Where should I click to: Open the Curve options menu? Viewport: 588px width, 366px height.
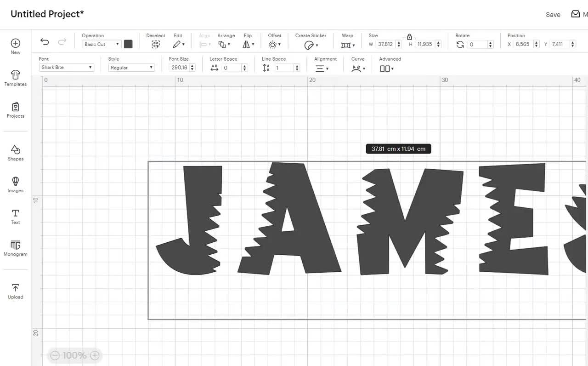point(358,69)
